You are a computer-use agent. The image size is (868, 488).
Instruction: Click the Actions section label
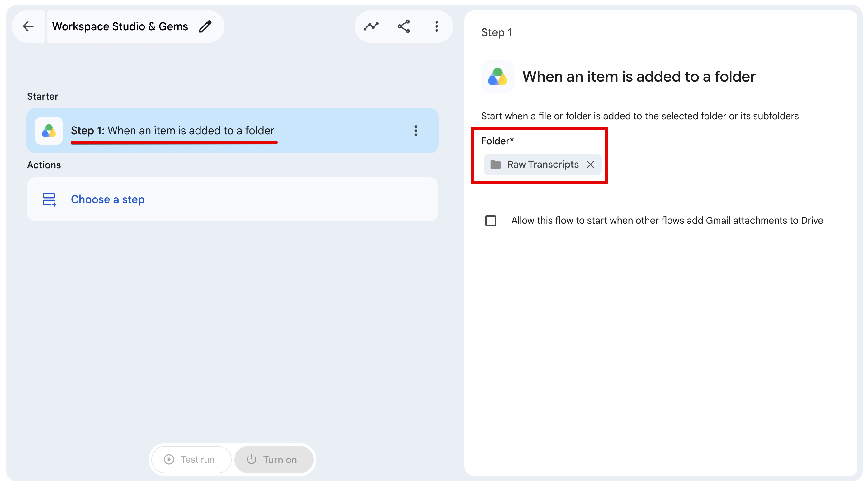point(44,165)
